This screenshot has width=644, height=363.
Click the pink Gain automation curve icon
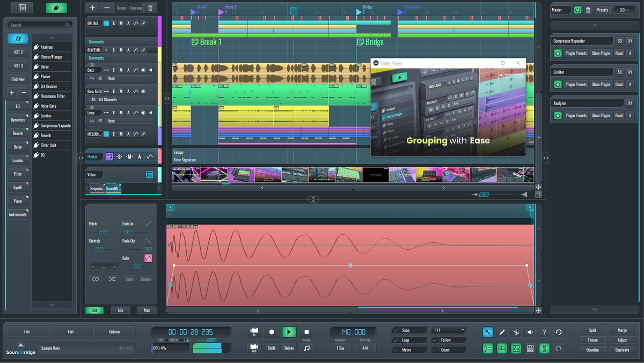tap(148, 258)
